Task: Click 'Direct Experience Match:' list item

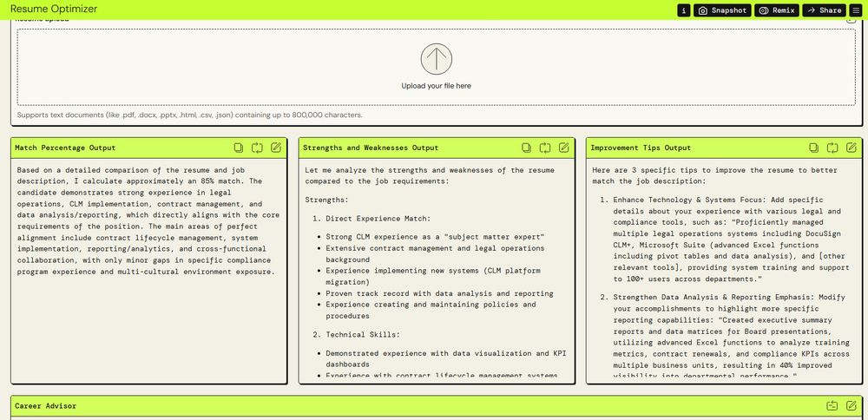Action: click(378, 219)
